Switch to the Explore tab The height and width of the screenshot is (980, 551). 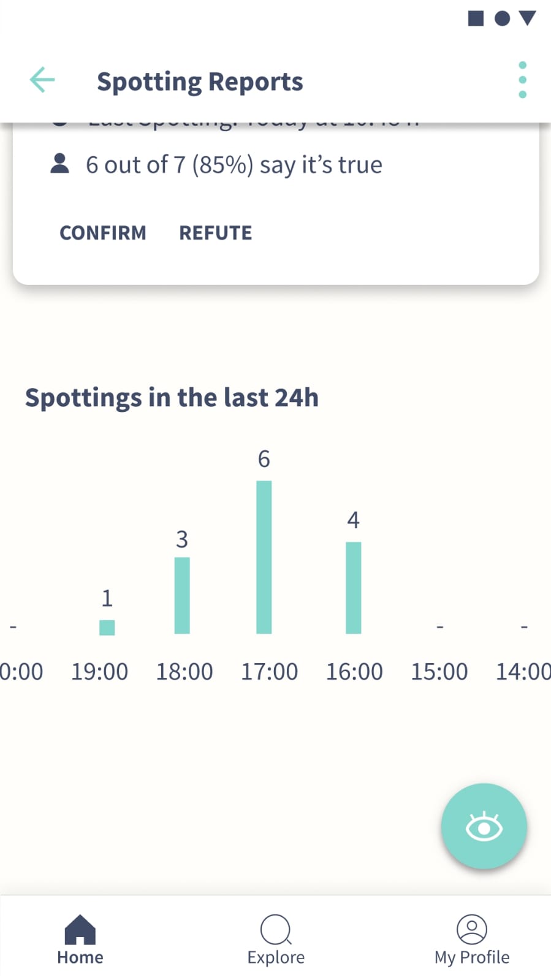point(276,940)
